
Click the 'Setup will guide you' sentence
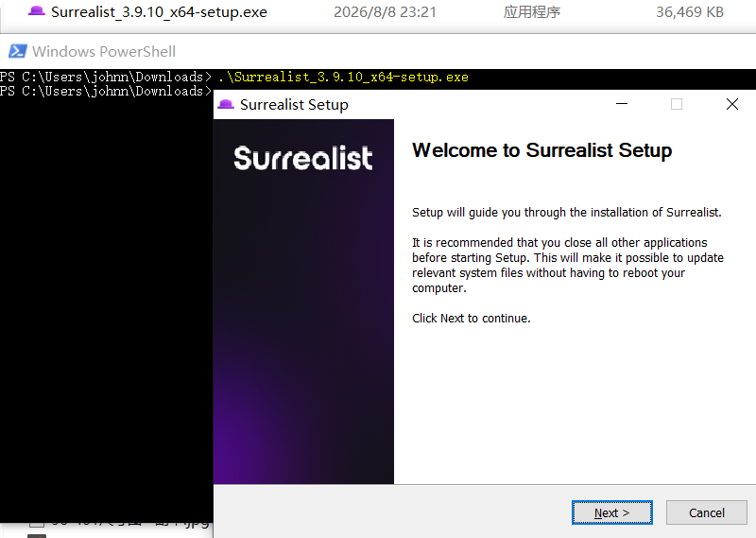point(566,213)
